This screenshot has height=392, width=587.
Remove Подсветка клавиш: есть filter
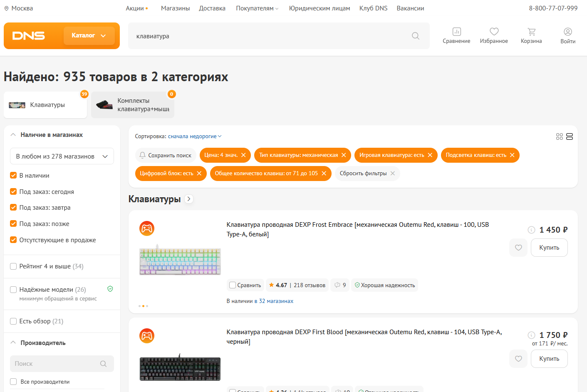click(512, 155)
